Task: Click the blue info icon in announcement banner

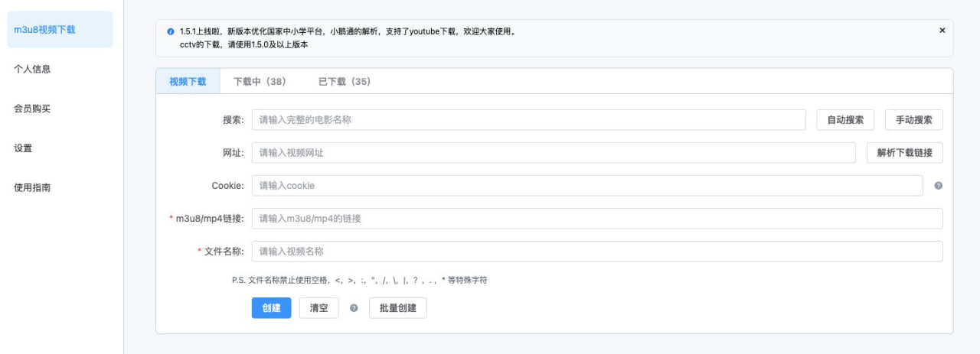Action: [x=170, y=32]
